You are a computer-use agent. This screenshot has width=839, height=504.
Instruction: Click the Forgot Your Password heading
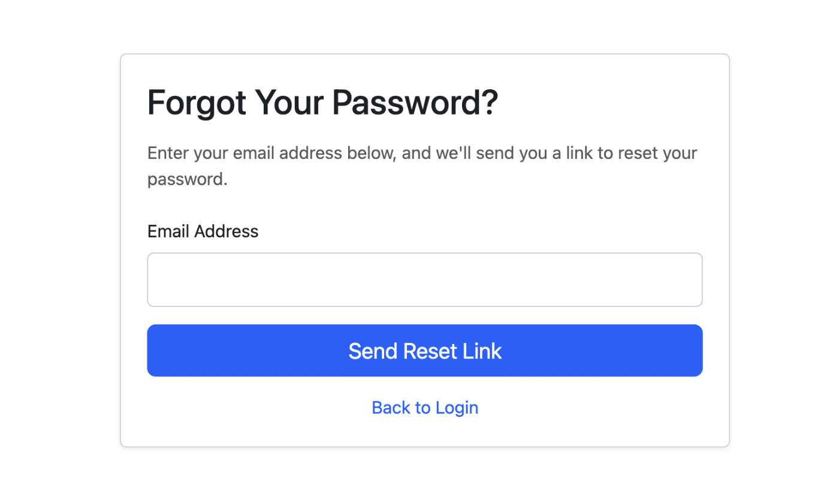322,102
